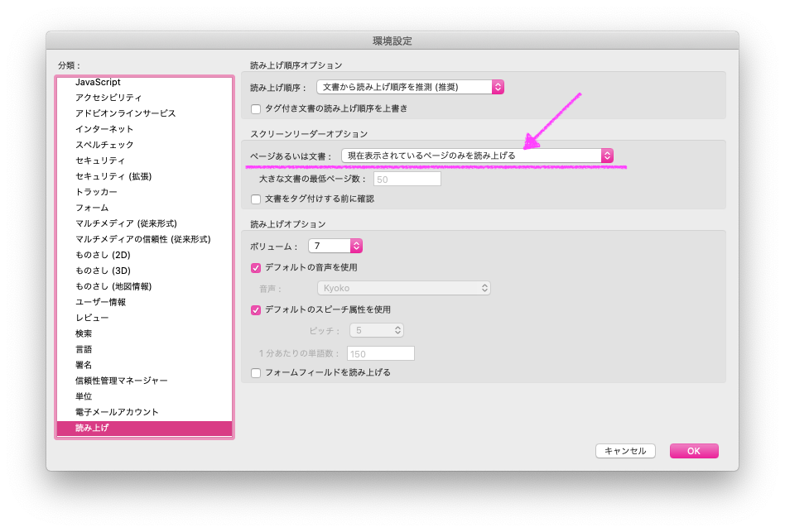Select スペルチェック category
785x532 pixels.
[x=144, y=145]
